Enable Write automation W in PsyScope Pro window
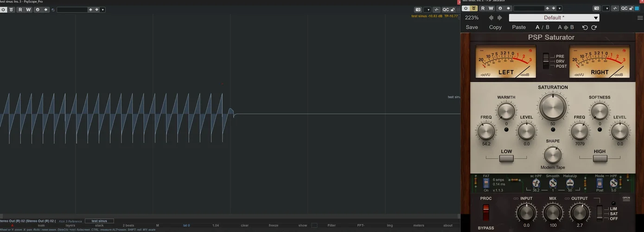Viewport: 644px width, 232px height. [x=28, y=10]
